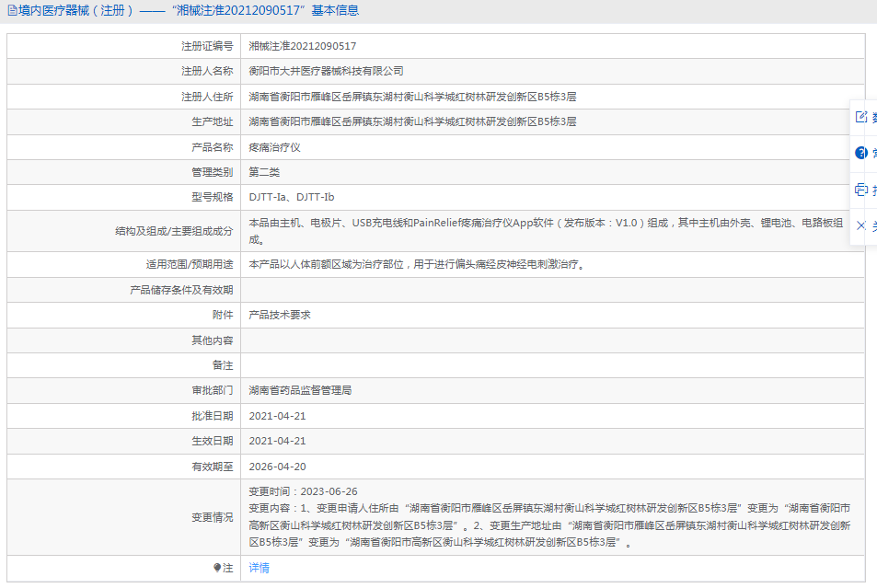Click the 结构及组成/主要组成成分 label

pyautogui.click(x=174, y=231)
